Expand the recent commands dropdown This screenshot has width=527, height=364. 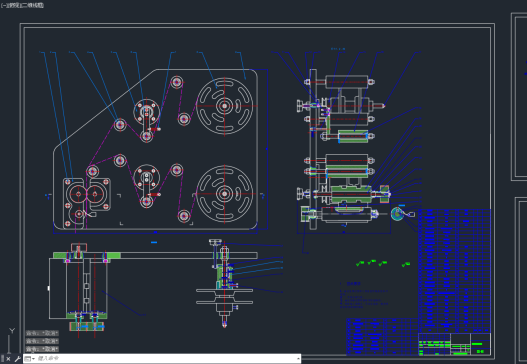pos(30,359)
